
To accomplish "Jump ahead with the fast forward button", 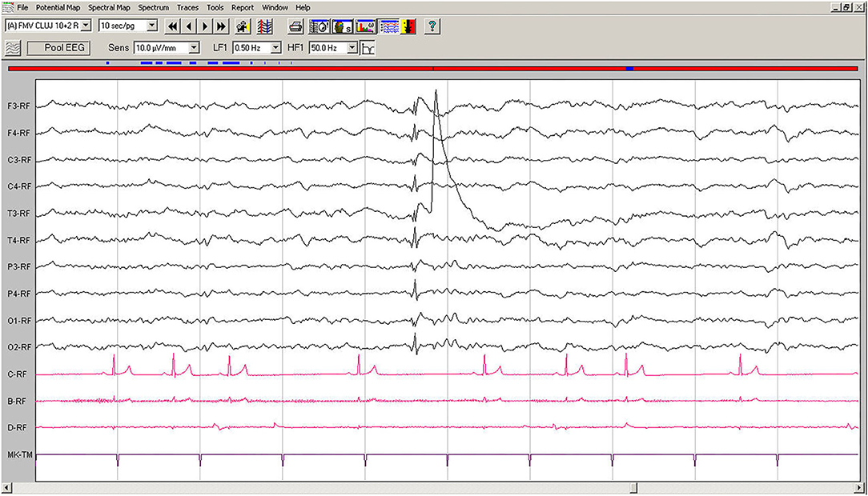I will pos(221,26).
